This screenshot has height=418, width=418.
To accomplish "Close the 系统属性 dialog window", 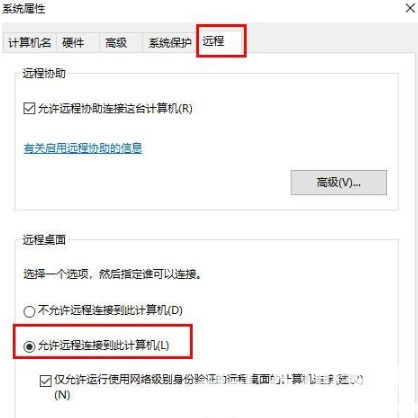I will point(410,8).
